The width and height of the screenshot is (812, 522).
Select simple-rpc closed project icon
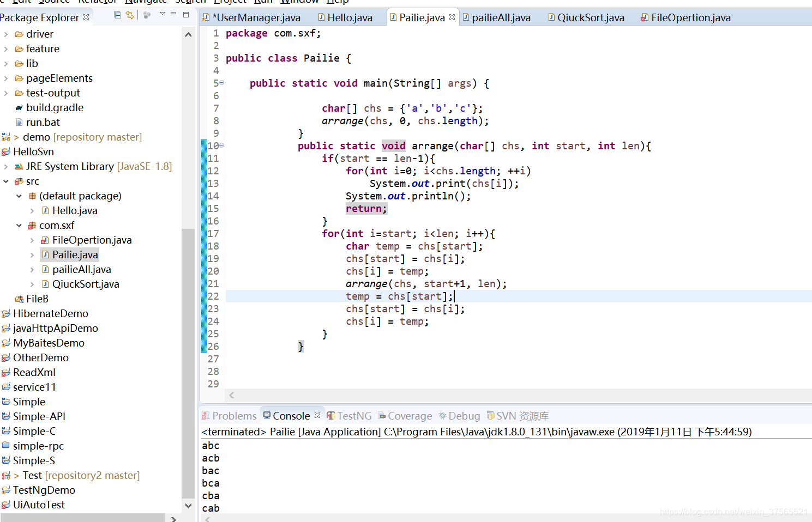click(x=6, y=446)
